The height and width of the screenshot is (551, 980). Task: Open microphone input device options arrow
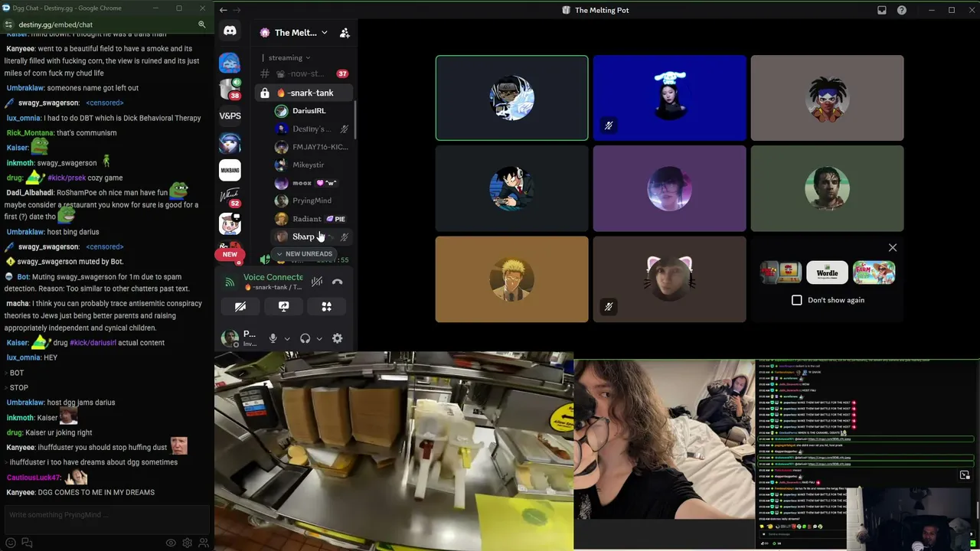pyautogui.click(x=287, y=338)
